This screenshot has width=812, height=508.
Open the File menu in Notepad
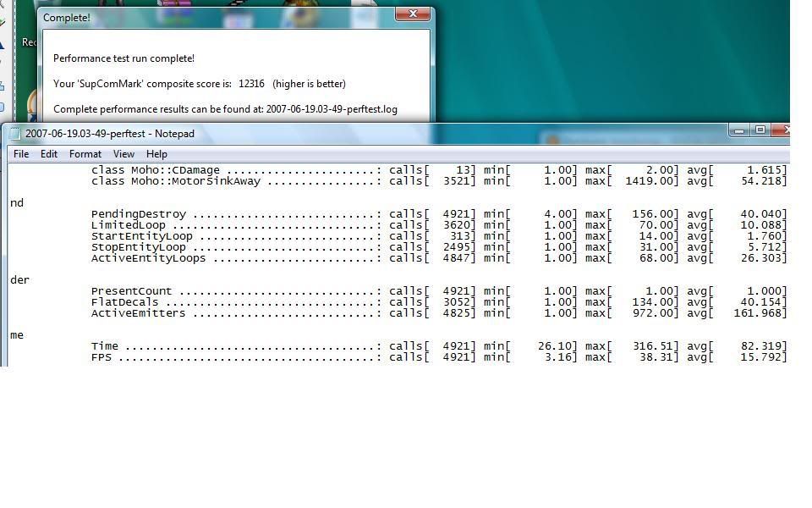(21, 154)
